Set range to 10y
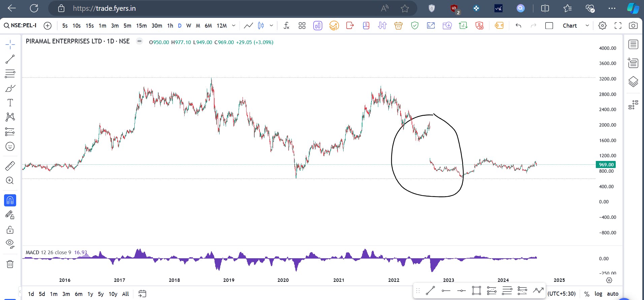This screenshot has width=644, height=300. [113, 294]
